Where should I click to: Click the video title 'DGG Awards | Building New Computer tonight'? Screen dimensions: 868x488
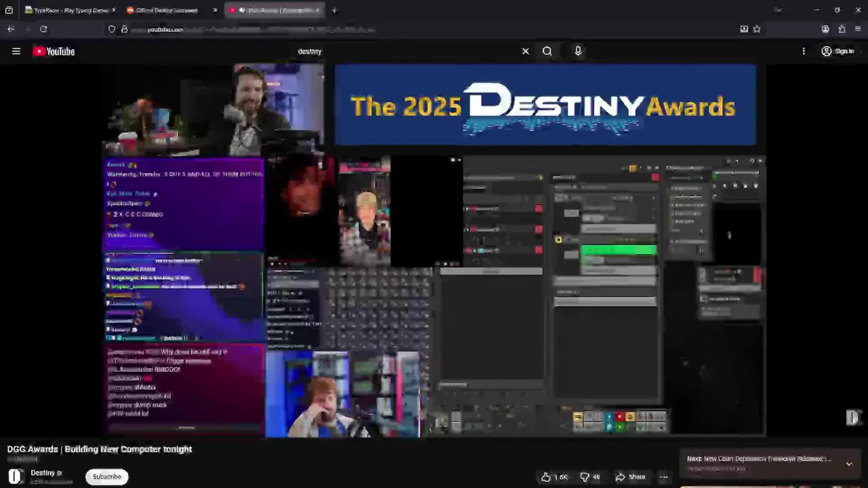coord(100,449)
